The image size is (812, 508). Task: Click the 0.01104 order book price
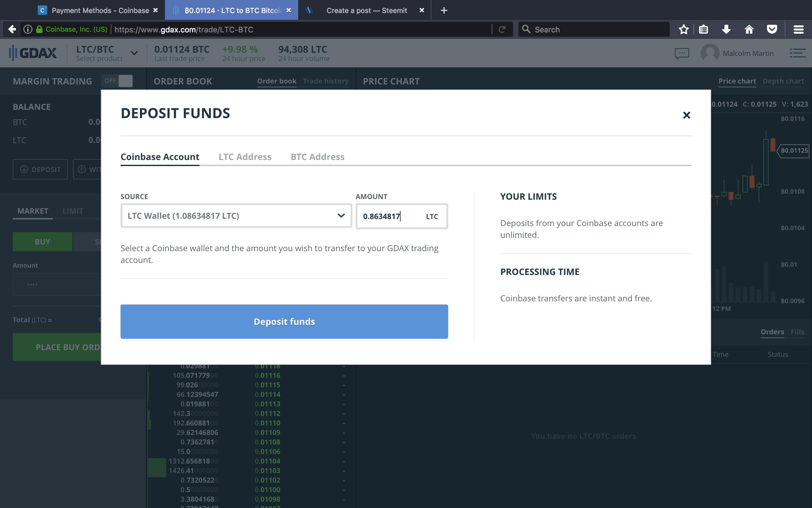pos(267,461)
